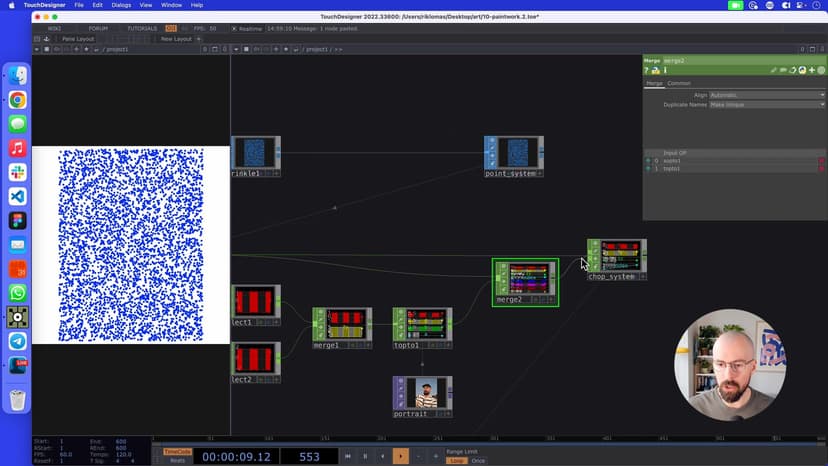The width and height of the screenshot is (828, 466).
Task: Toggle Realtime checkbox in top bar
Action: pyautogui.click(x=235, y=28)
